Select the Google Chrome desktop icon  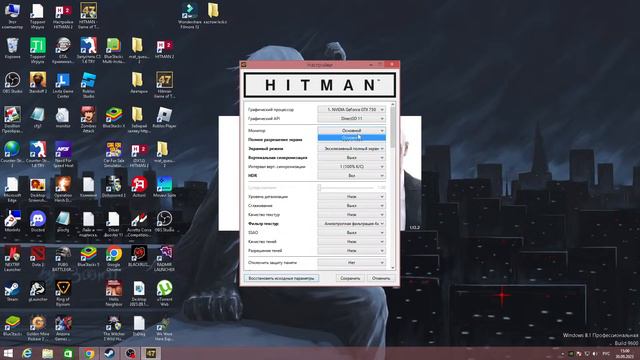tap(113, 259)
